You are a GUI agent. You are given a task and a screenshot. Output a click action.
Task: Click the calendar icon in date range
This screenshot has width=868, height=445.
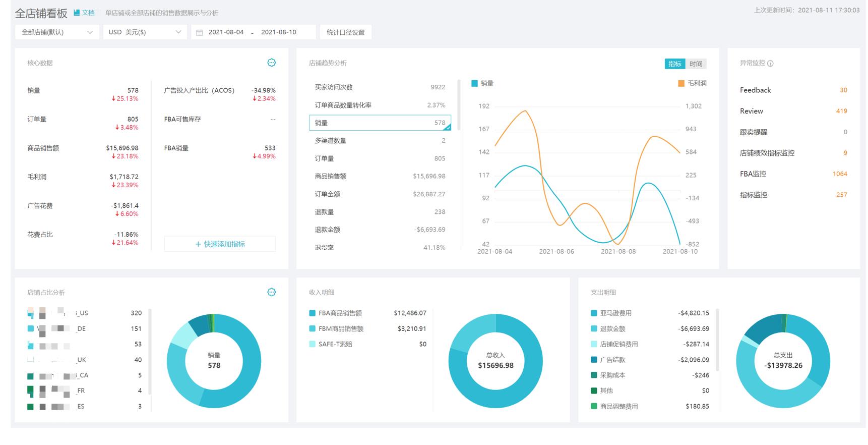click(200, 32)
